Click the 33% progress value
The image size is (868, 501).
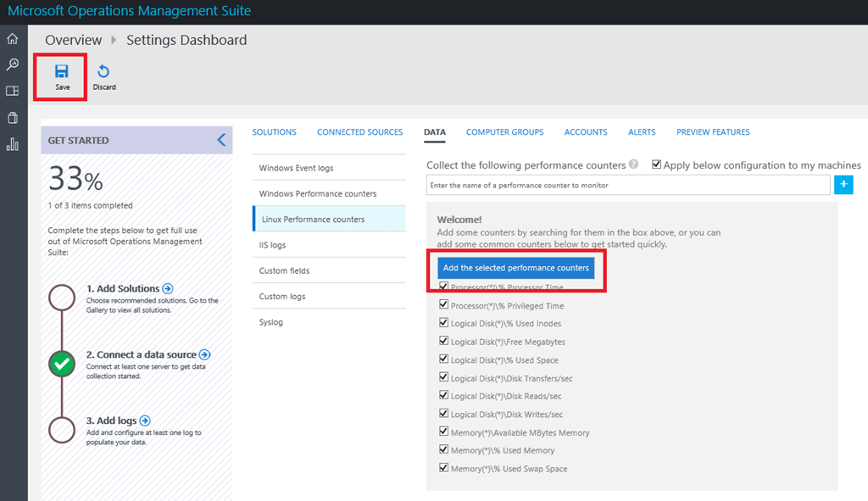75,179
